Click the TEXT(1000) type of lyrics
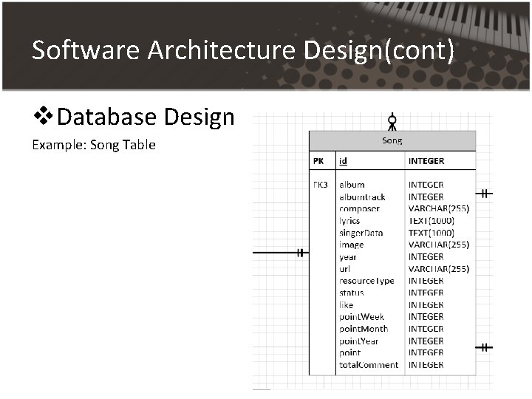 (x=432, y=221)
